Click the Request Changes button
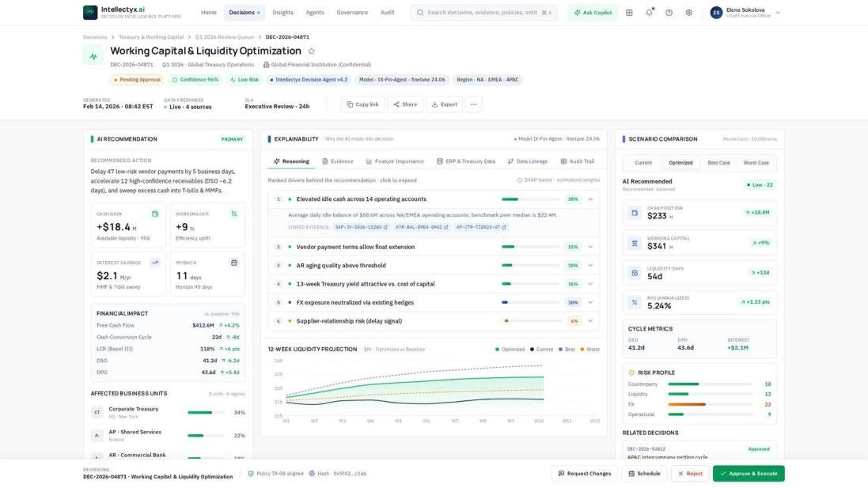 pyautogui.click(x=585, y=474)
